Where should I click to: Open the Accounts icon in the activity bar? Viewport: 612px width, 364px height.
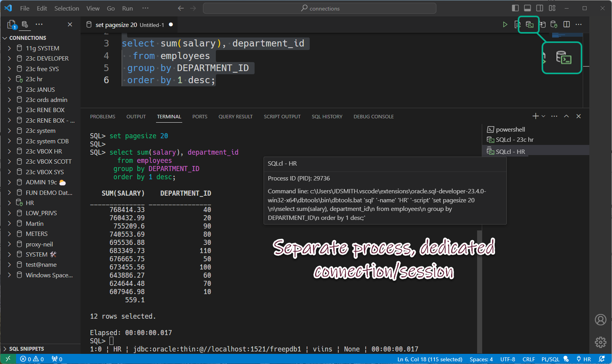coord(601,319)
